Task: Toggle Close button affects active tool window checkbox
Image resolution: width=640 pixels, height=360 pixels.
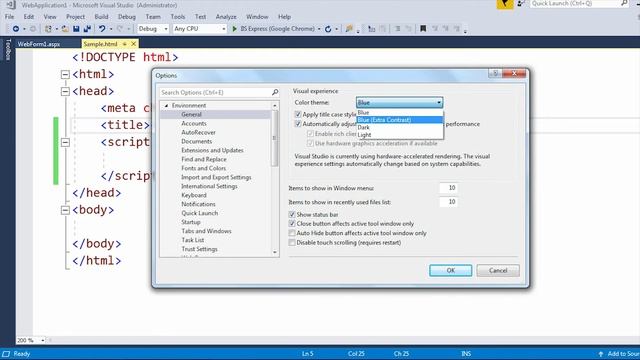Action: (292, 224)
